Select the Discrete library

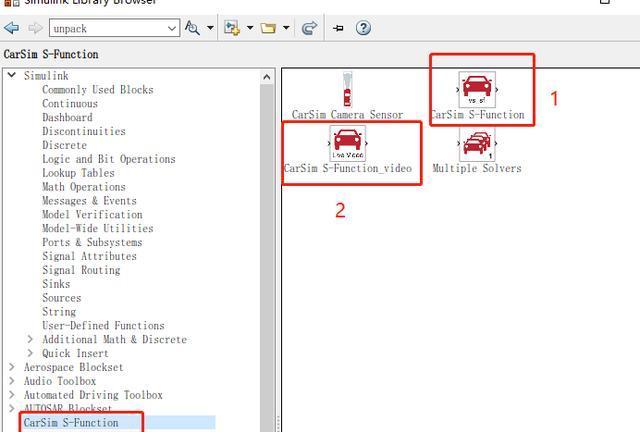pyautogui.click(x=64, y=145)
